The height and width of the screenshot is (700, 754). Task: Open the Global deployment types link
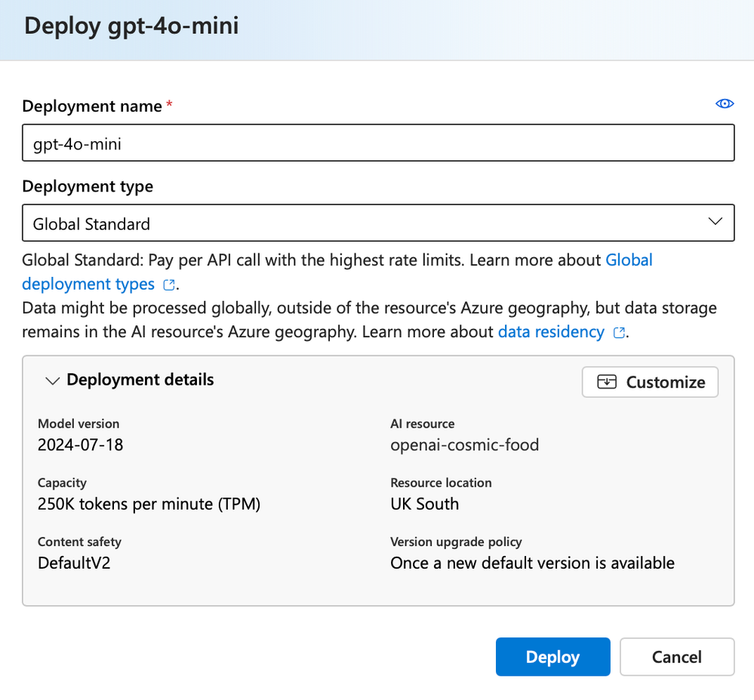629,260
